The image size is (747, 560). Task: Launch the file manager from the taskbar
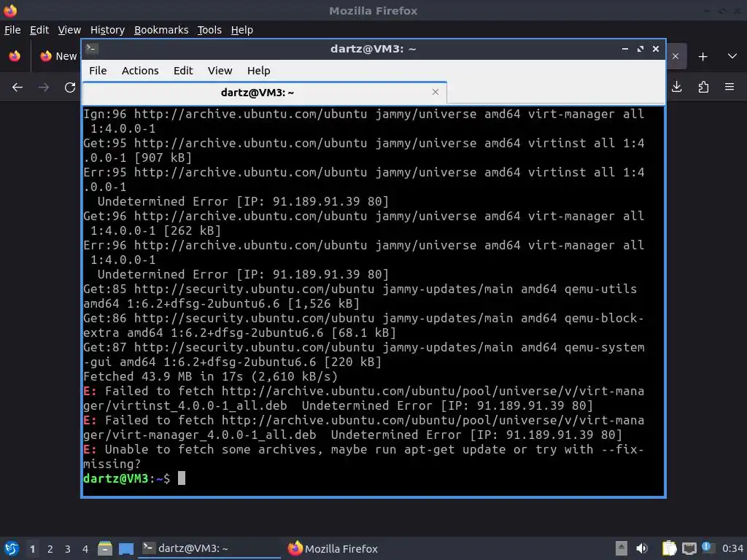pyautogui.click(x=105, y=548)
